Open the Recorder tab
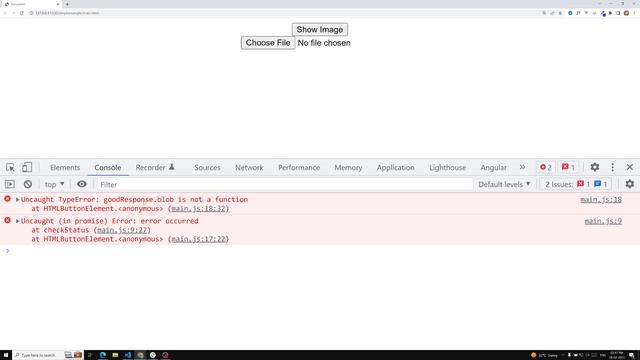640x360 pixels. pyautogui.click(x=155, y=167)
